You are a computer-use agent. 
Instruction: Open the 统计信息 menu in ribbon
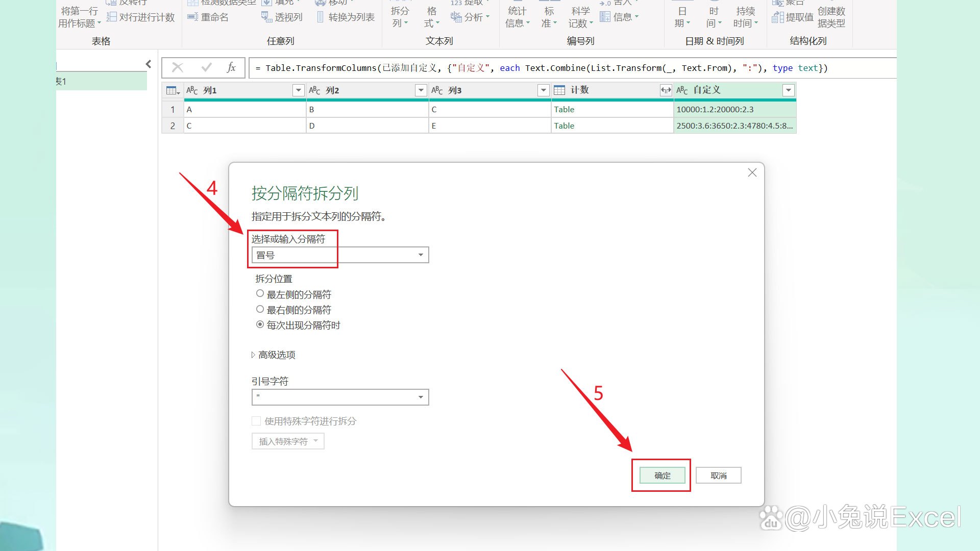click(x=517, y=17)
